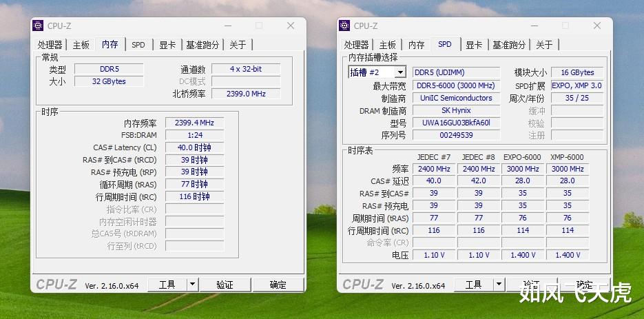Click the DDR5 memory type field
The width and height of the screenshot is (644, 319).
(x=110, y=69)
